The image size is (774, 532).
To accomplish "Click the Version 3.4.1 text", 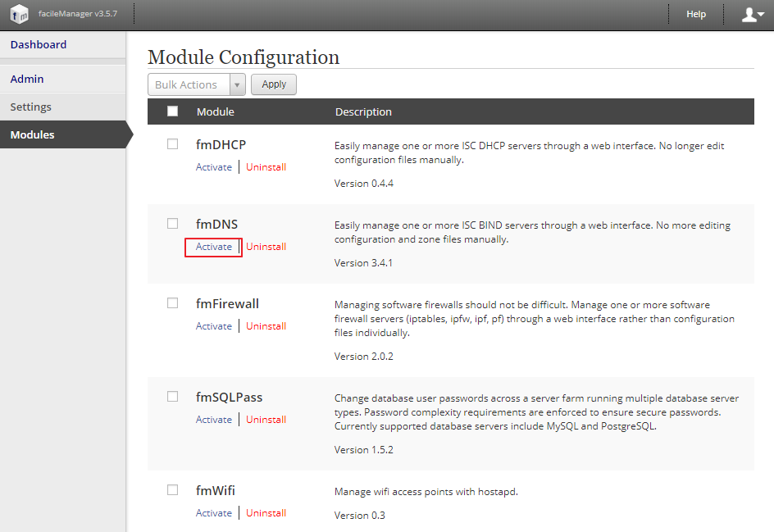I will (363, 262).
